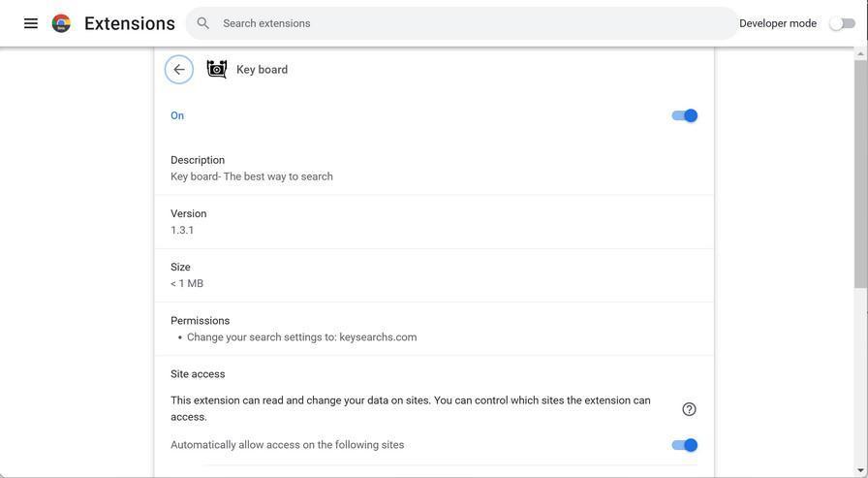Open the site access help icon

689,409
